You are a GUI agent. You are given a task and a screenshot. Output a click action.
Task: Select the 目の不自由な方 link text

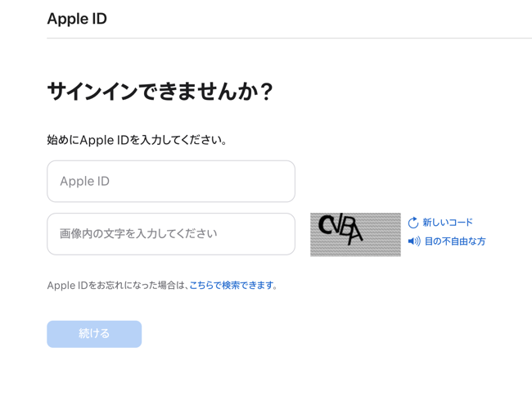[455, 241]
